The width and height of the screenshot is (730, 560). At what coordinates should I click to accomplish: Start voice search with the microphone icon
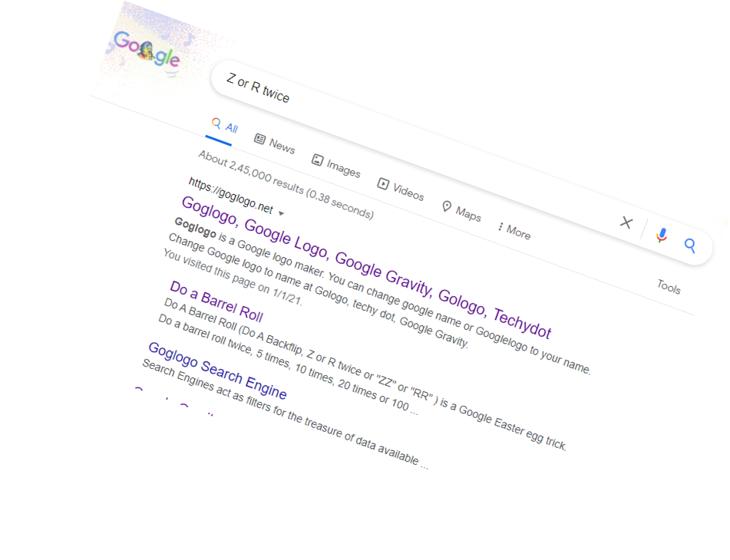[x=662, y=236]
